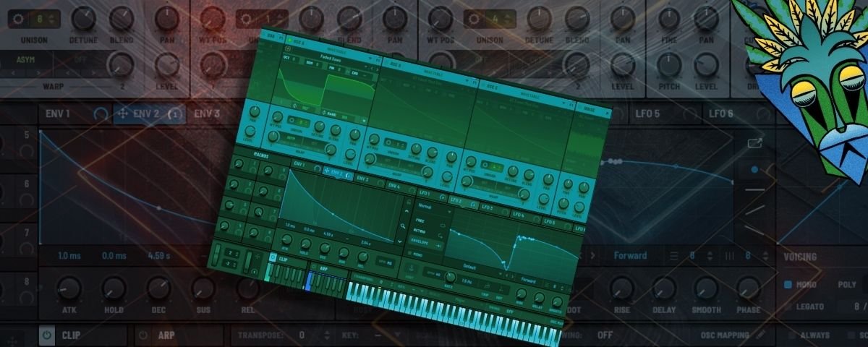Click the ENV 1 circular mod indicator
This screenshot has width=868, height=347.
coord(102,113)
